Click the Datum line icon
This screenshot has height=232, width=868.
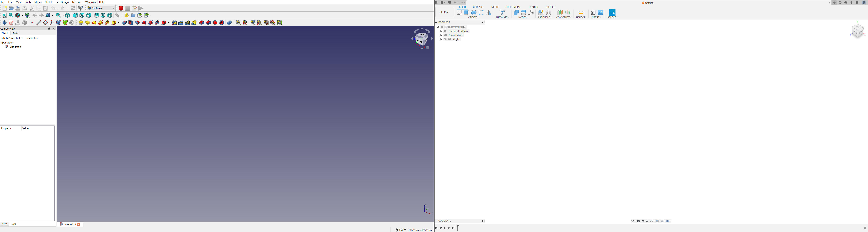click(x=39, y=23)
